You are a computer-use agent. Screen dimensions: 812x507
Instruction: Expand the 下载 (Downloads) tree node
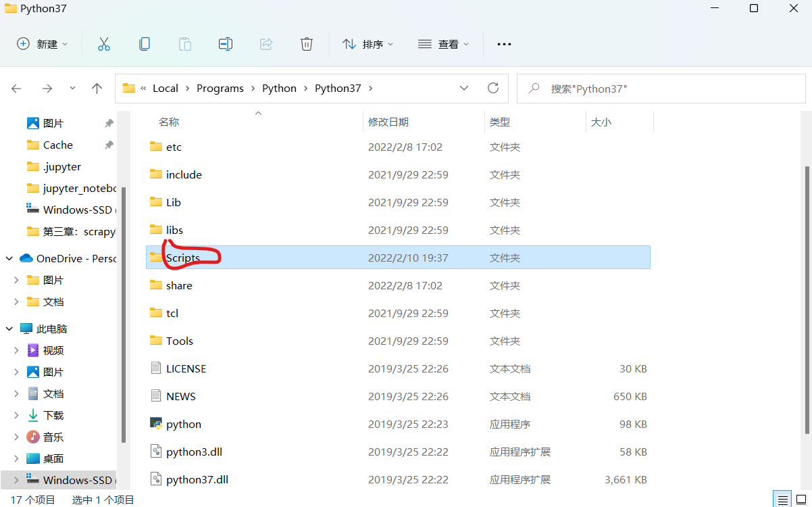(18, 415)
